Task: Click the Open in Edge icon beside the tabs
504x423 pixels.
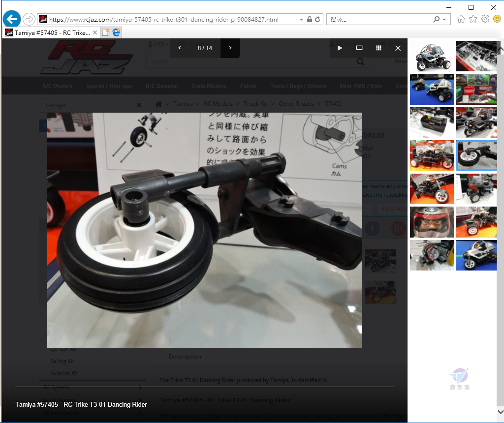Action: pyautogui.click(x=116, y=32)
